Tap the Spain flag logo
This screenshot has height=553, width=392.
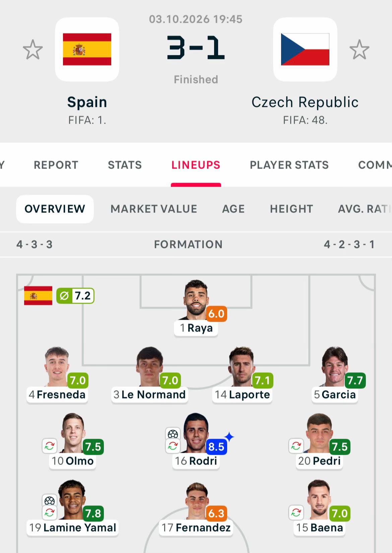coord(87,49)
